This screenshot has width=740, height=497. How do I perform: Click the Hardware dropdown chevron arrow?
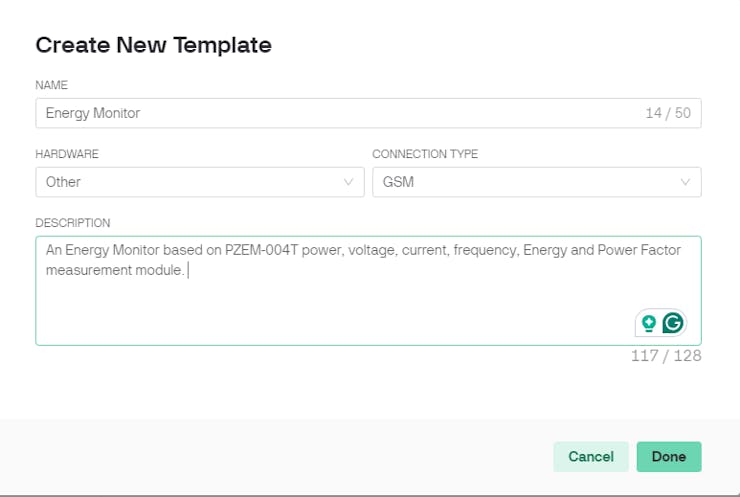(348, 182)
